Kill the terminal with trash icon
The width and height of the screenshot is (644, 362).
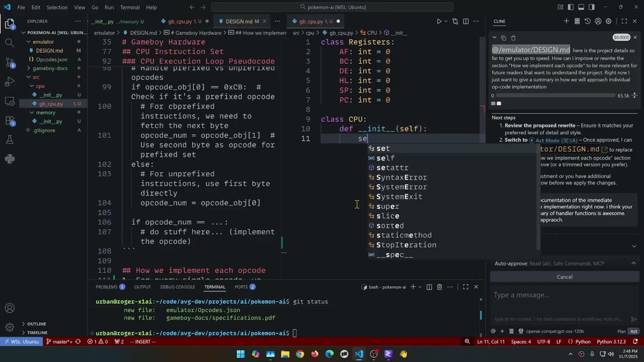click(439, 287)
